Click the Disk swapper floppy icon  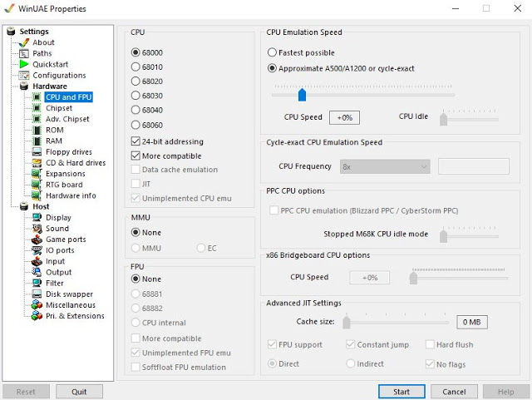click(37, 294)
